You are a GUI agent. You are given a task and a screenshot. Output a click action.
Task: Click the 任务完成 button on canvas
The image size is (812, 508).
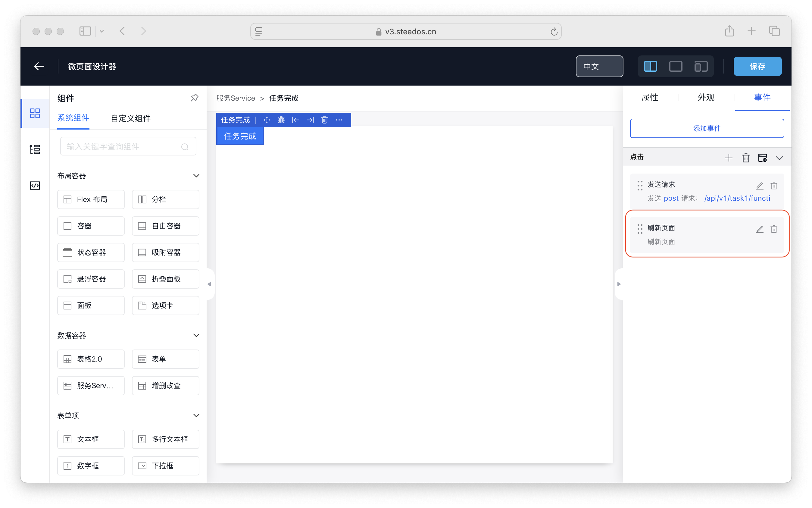240,136
